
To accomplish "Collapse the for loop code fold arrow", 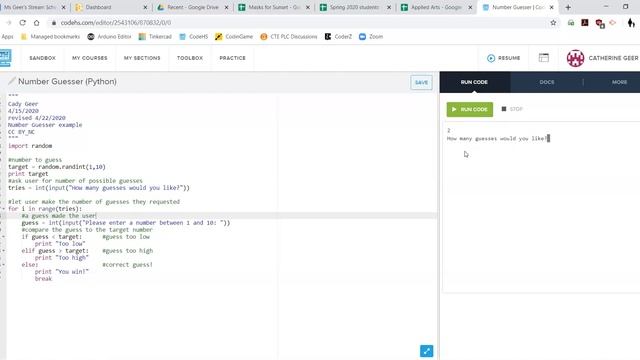I will (3, 209).
